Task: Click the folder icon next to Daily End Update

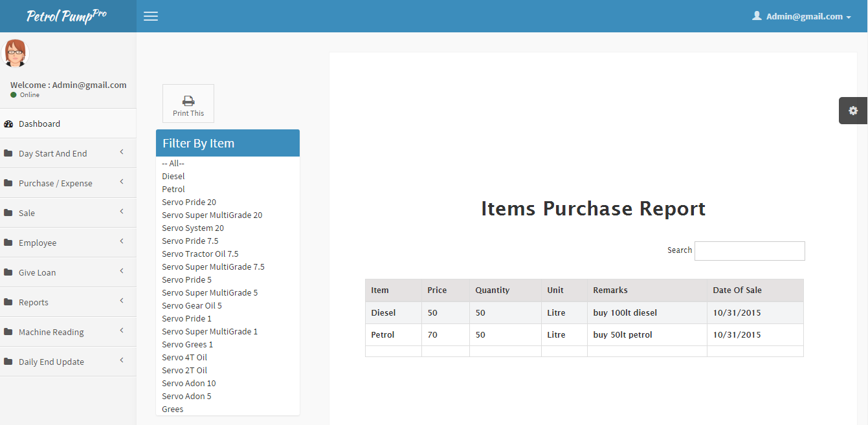Action: (x=8, y=362)
